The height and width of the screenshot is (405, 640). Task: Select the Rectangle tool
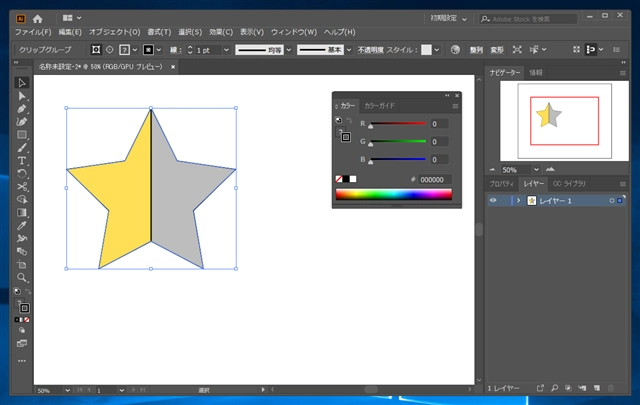coord(22,135)
